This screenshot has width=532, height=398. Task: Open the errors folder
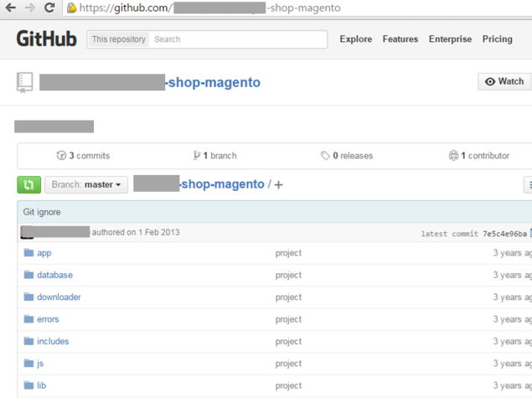coord(48,319)
